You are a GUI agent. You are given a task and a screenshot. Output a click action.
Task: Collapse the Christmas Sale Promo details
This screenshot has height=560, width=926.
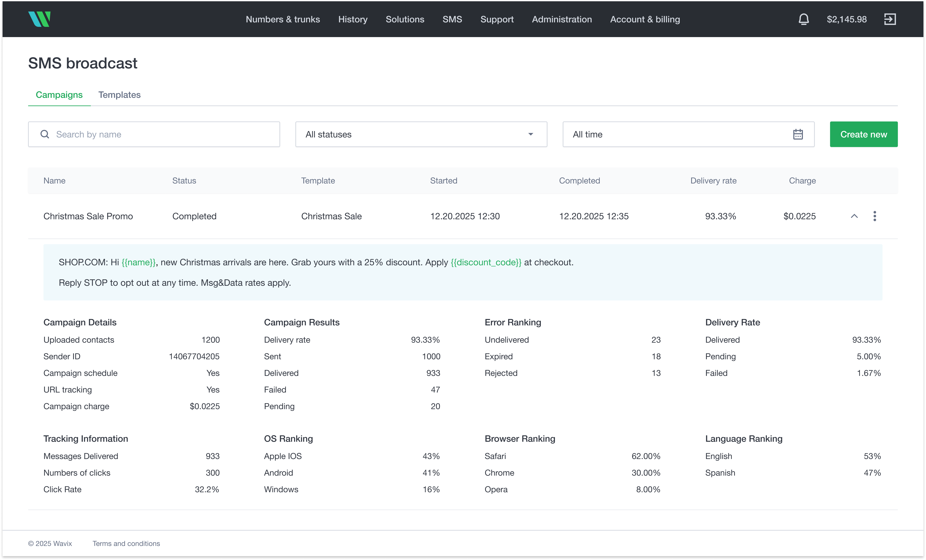click(855, 216)
